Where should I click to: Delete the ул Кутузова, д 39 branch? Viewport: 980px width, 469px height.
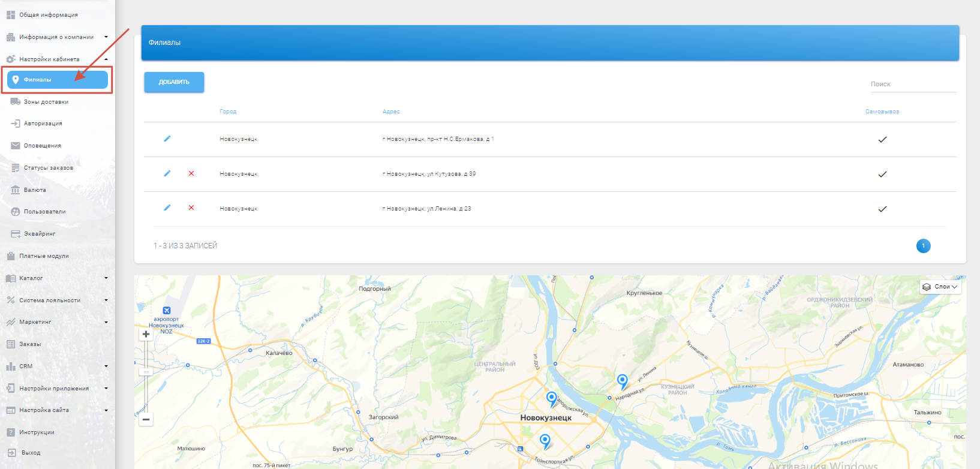[191, 173]
